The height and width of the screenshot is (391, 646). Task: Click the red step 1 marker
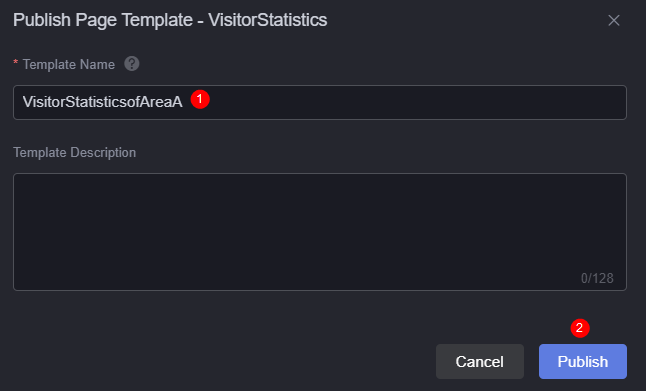200,99
